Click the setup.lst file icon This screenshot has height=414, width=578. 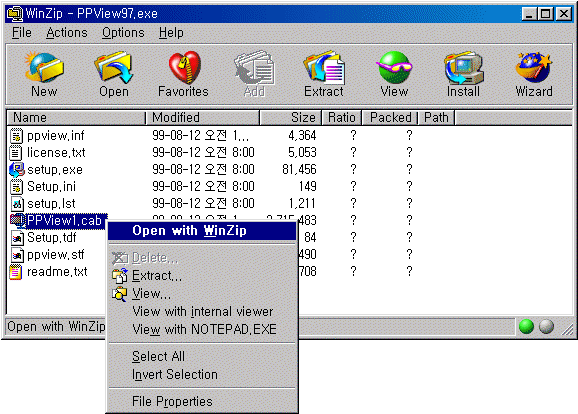click(17, 203)
